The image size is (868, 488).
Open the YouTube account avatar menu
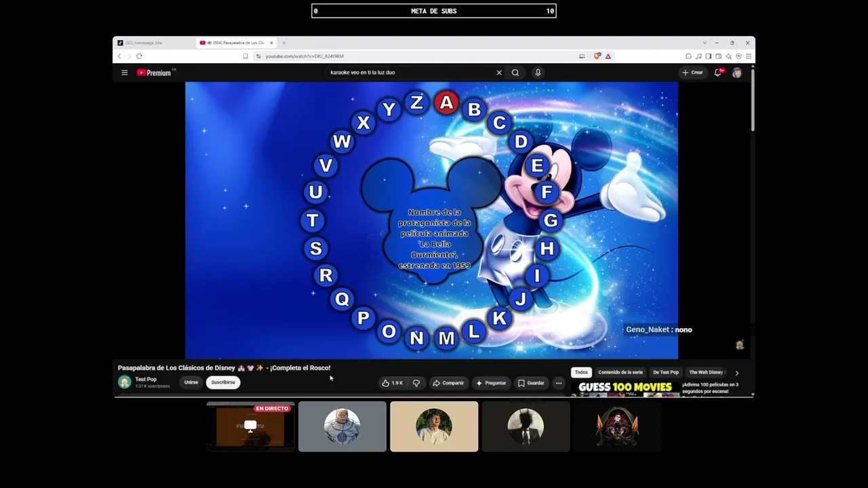coord(737,73)
